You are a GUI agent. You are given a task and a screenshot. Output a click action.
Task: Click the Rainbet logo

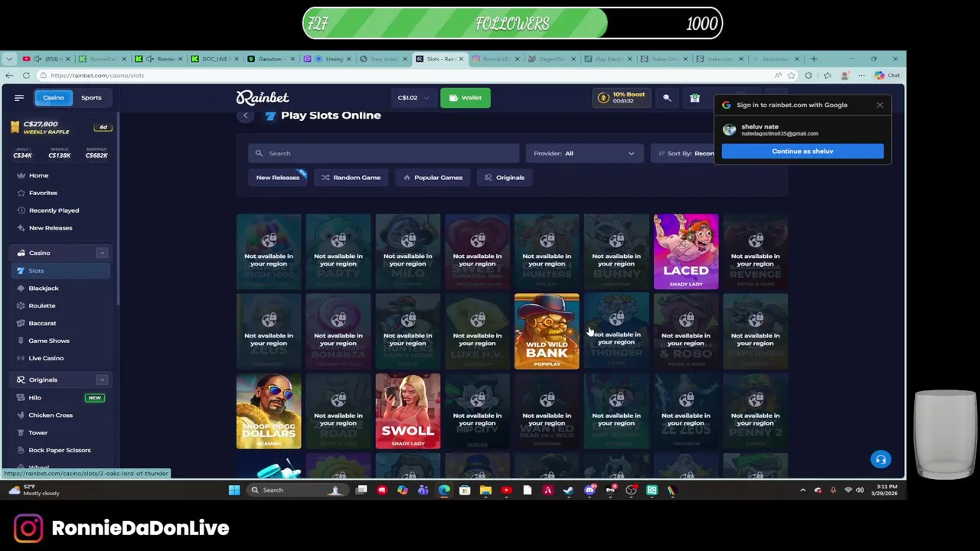263,97
